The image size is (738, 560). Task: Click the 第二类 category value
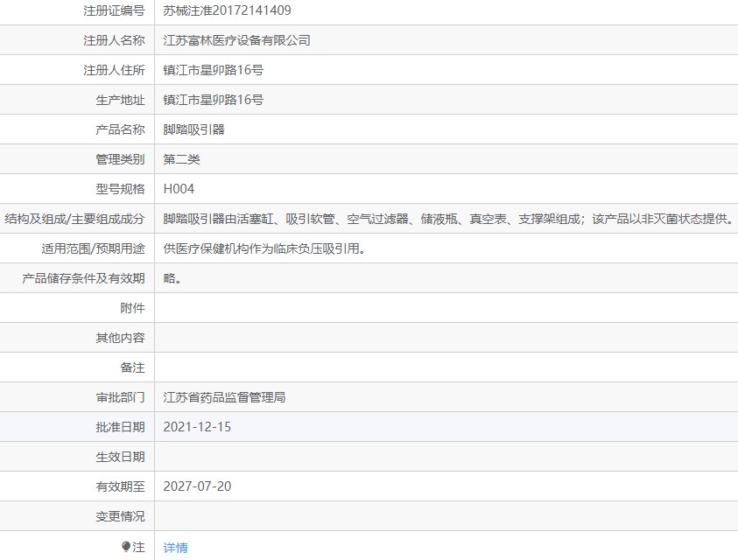(x=182, y=159)
